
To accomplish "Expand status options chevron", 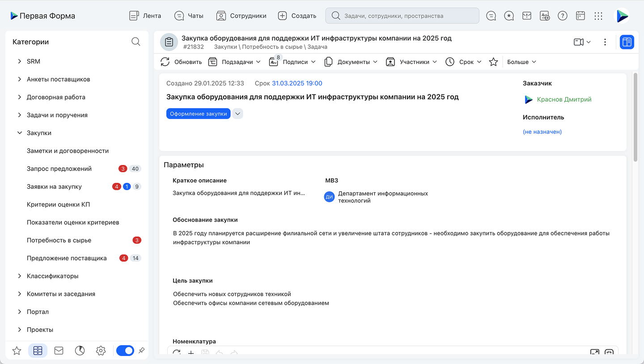I will (238, 114).
